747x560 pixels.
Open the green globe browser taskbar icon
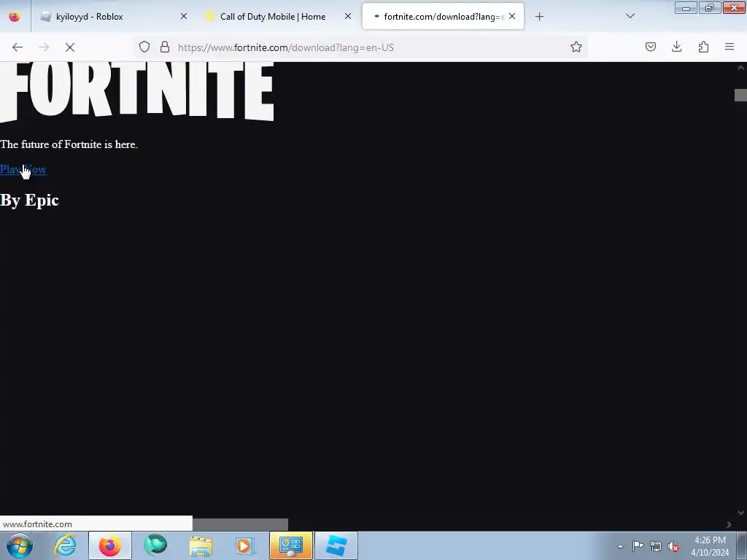[155, 545]
